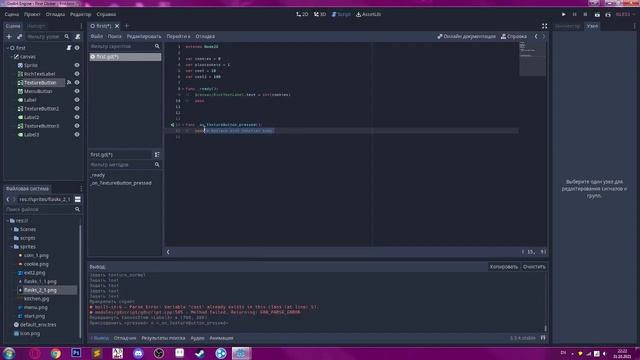
Task: Play the current scene
Action: point(597,14)
